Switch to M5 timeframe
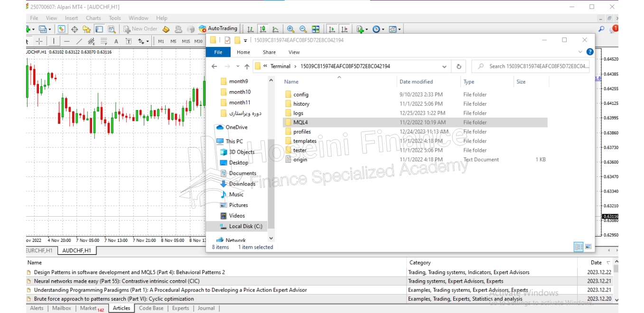 coord(173,41)
